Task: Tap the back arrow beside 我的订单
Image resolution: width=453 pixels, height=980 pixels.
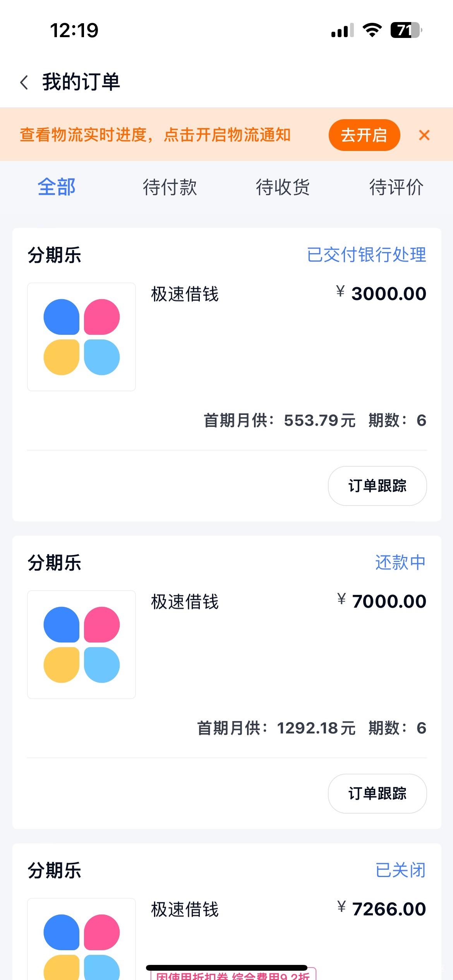Action: click(24, 82)
